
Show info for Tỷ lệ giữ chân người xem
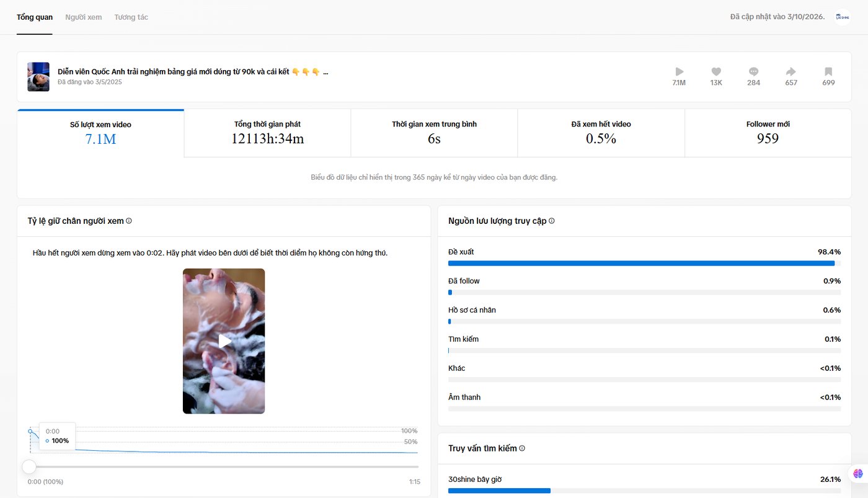pyautogui.click(x=129, y=221)
